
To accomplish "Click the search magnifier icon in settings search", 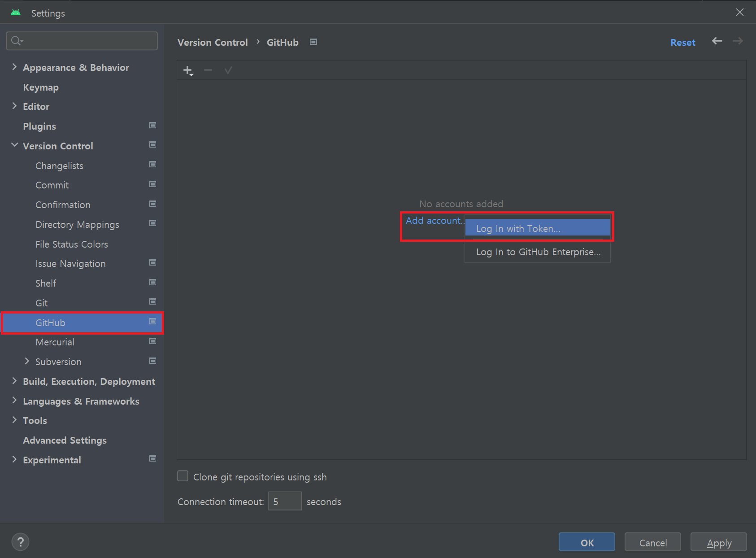I will coord(17,41).
